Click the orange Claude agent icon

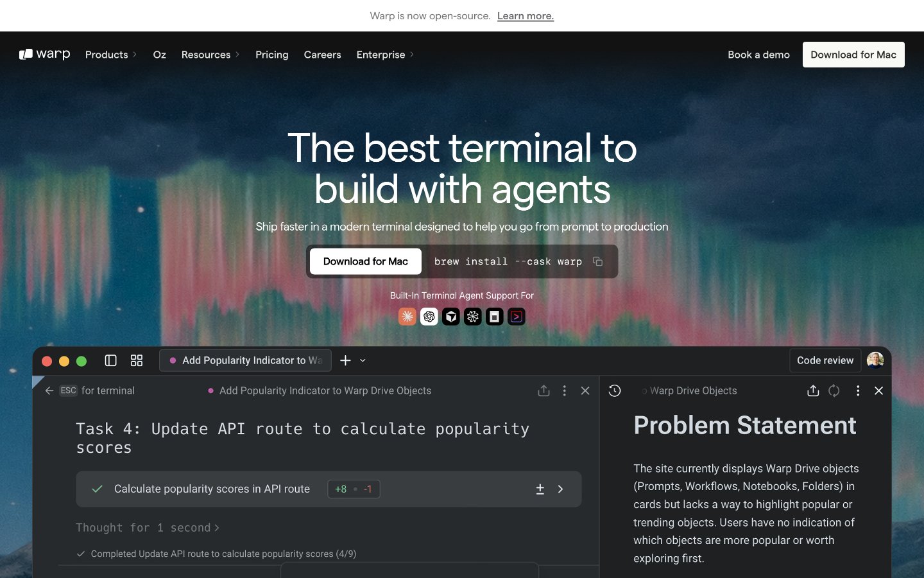coord(407,317)
